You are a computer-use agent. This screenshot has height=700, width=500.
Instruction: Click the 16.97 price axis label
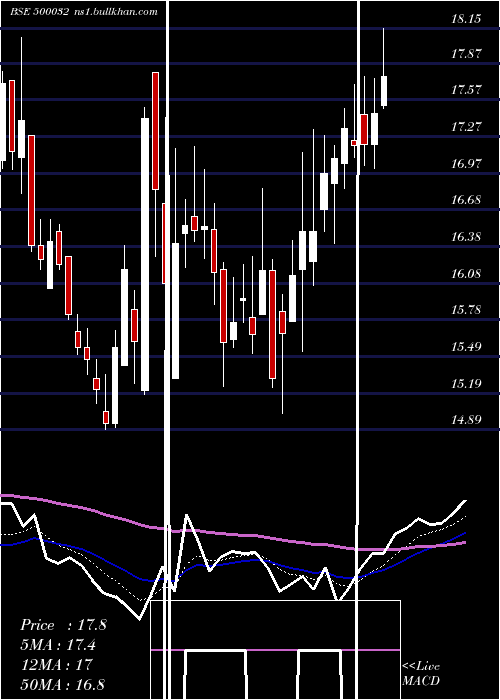point(466,164)
